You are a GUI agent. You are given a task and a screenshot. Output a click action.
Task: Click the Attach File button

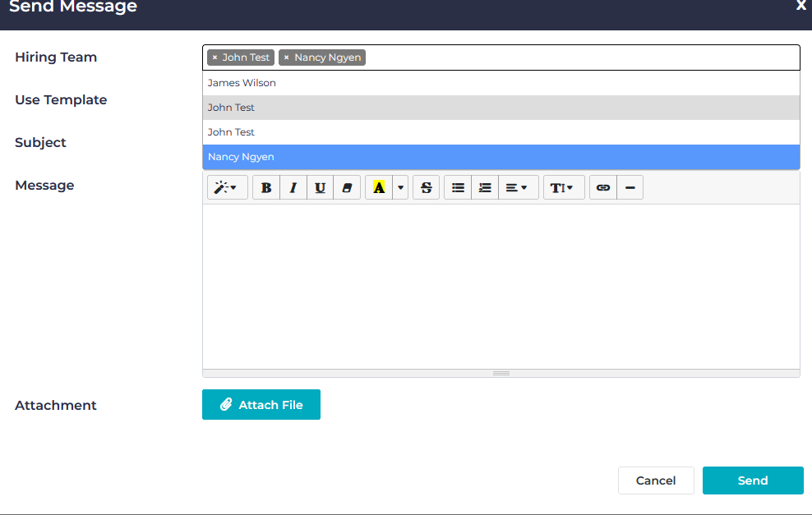[x=261, y=404]
